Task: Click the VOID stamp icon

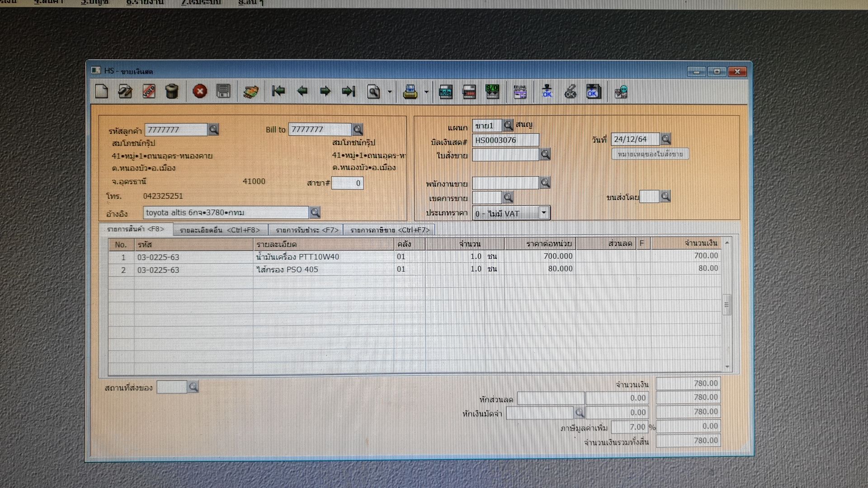Action: click(149, 91)
